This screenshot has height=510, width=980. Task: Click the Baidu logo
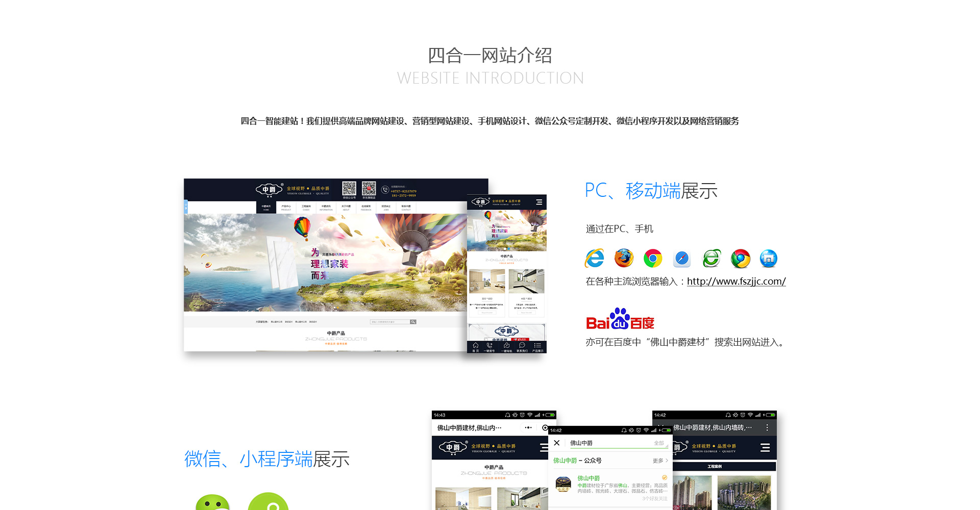click(x=620, y=320)
